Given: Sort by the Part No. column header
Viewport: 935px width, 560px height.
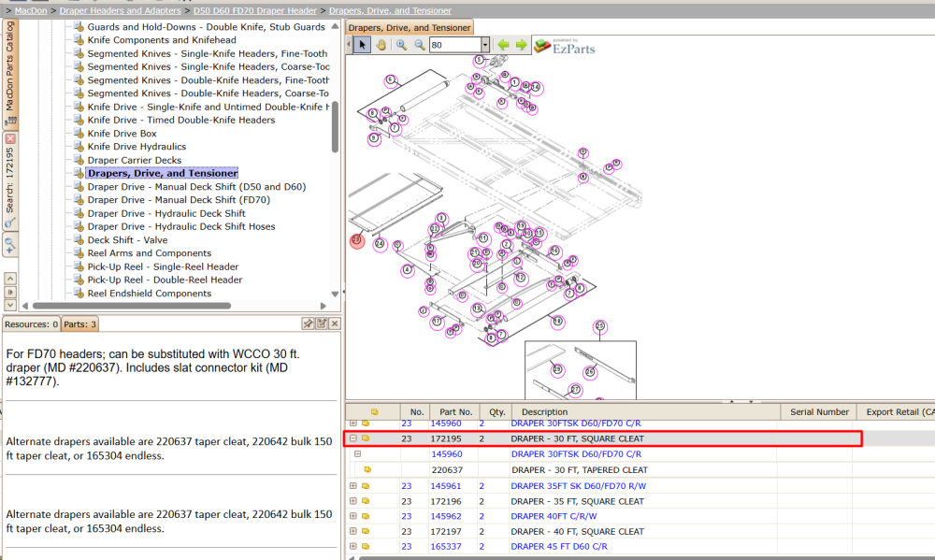Looking at the screenshot, I should pyautogui.click(x=455, y=412).
